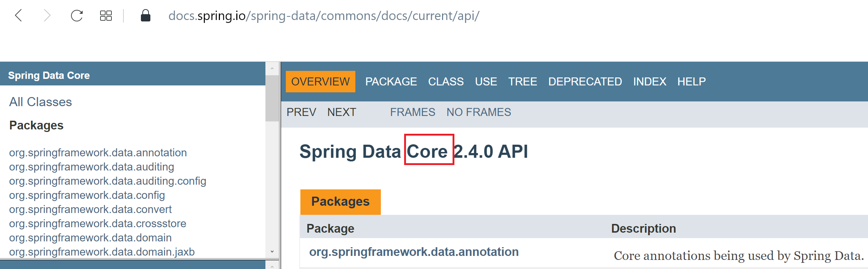Switch to the DEPRECATED list
The image size is (868, 269).
584,81
